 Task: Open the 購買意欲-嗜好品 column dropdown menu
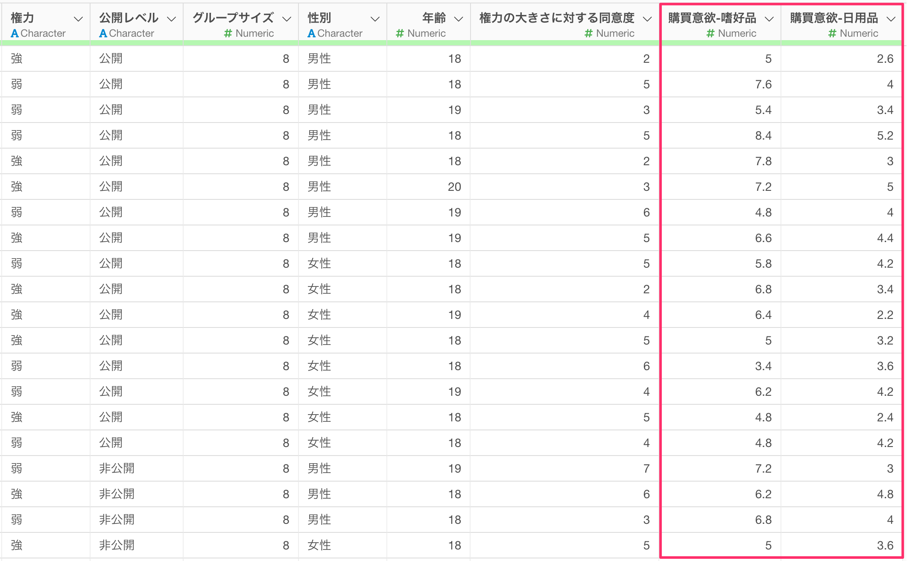tap(769, 19)
